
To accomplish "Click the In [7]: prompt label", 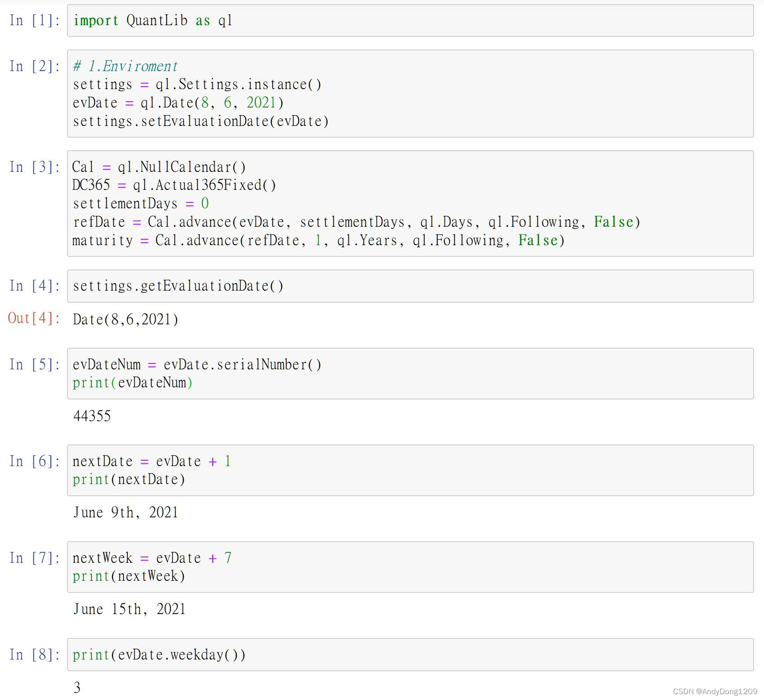I will click(35, 558).
